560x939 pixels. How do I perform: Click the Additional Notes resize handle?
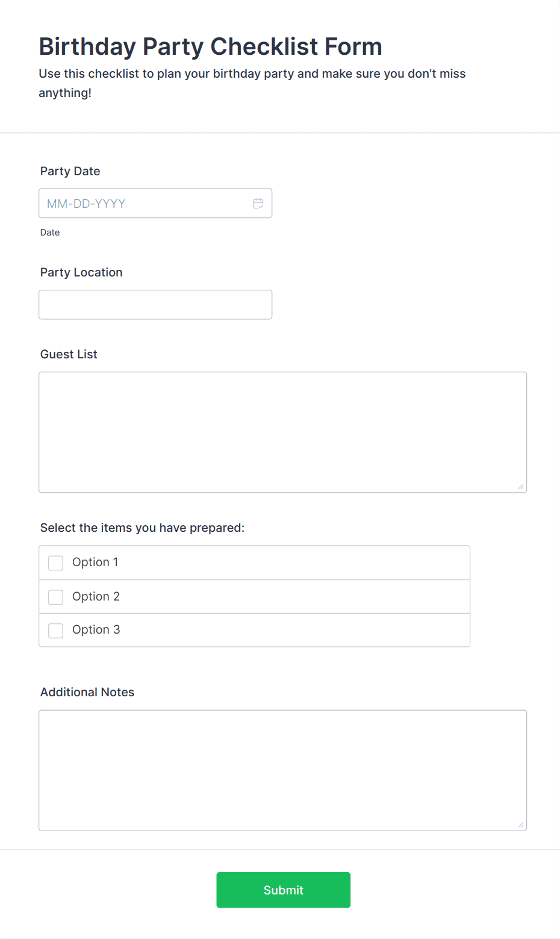520,825
